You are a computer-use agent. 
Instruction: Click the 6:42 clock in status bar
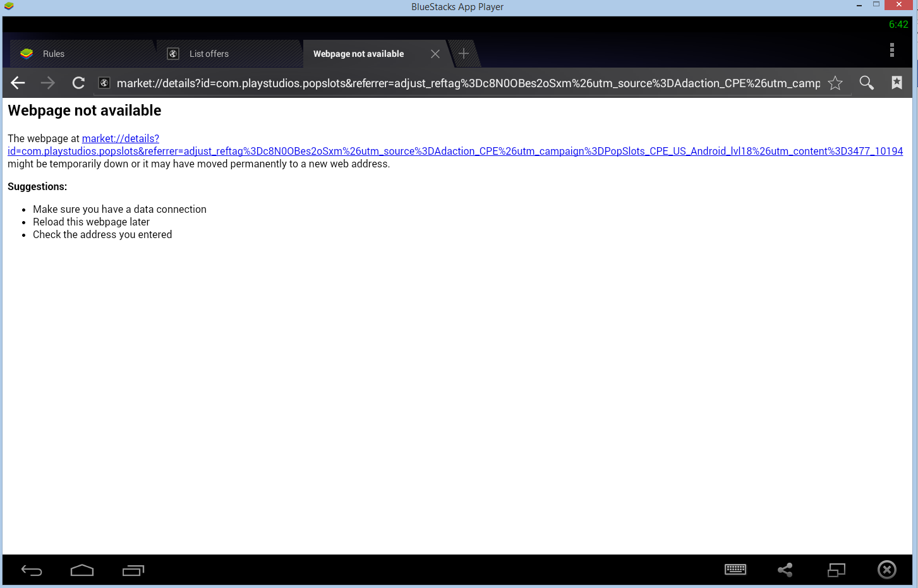click(x=898, y=25)
